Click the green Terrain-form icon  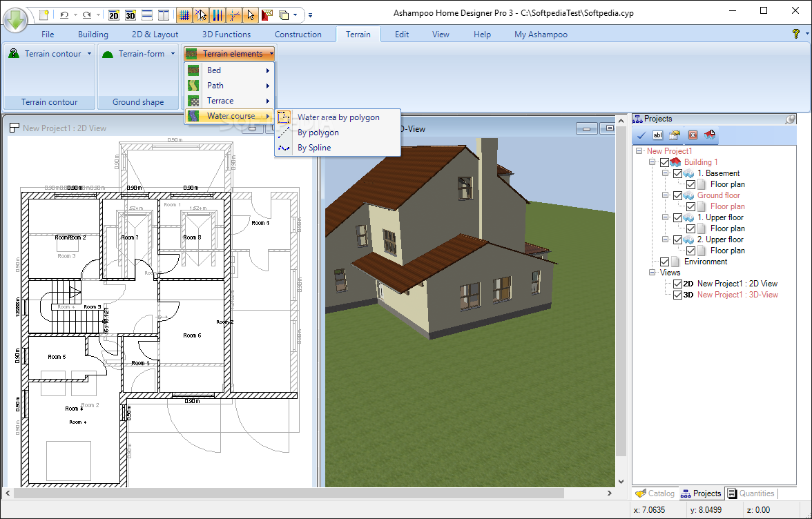coord(108,54)
